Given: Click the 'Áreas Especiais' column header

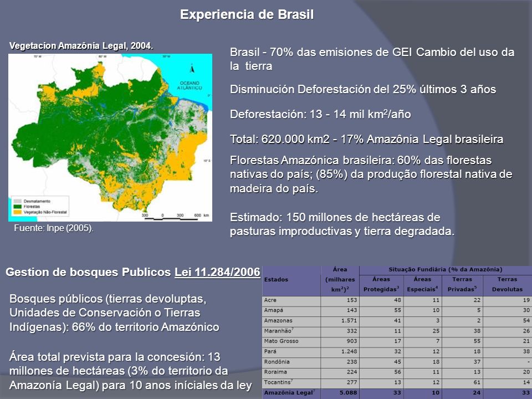Looking at the screenshot, I should coord(422,284).
